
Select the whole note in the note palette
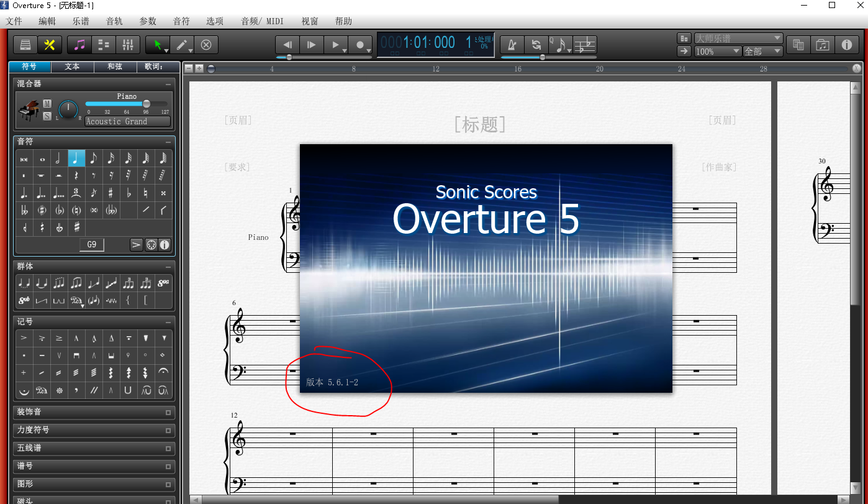(x=41, y=158)
